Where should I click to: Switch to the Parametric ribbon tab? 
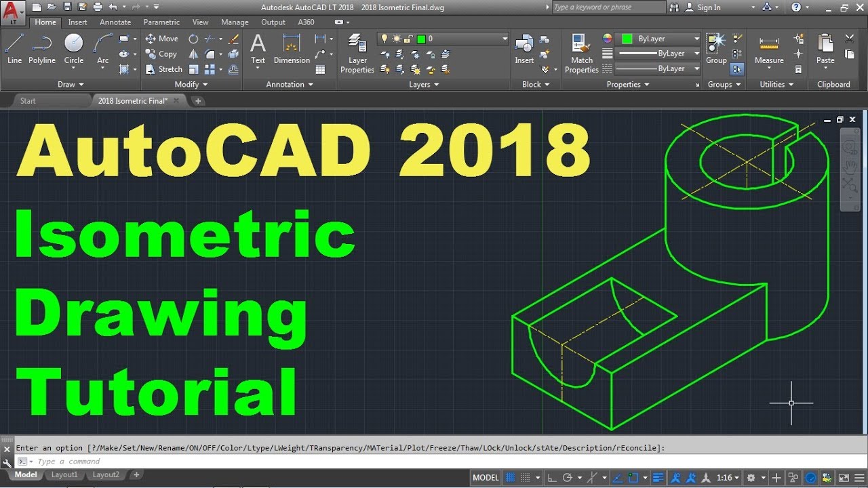point(161,22)
